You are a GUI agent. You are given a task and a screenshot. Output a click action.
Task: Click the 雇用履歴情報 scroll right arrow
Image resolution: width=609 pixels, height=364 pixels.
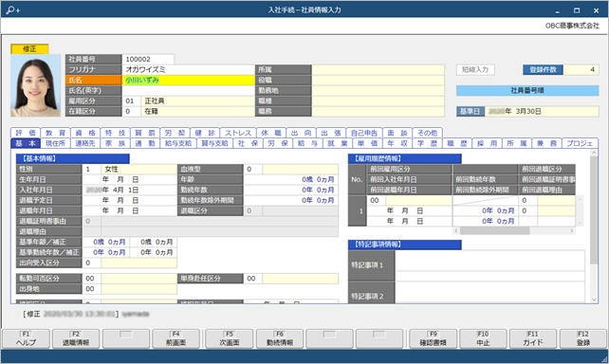tap(572, 231)
